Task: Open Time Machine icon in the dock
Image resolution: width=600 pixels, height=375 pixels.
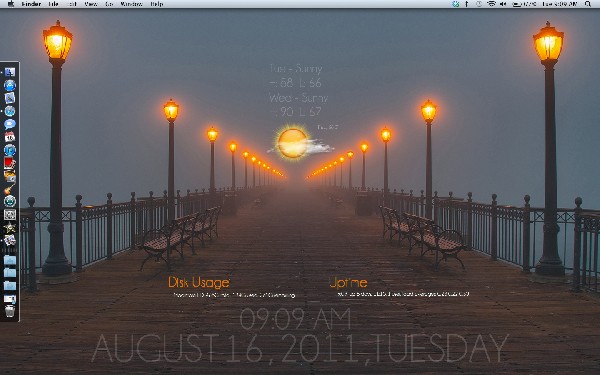Action: pos(10,201)
